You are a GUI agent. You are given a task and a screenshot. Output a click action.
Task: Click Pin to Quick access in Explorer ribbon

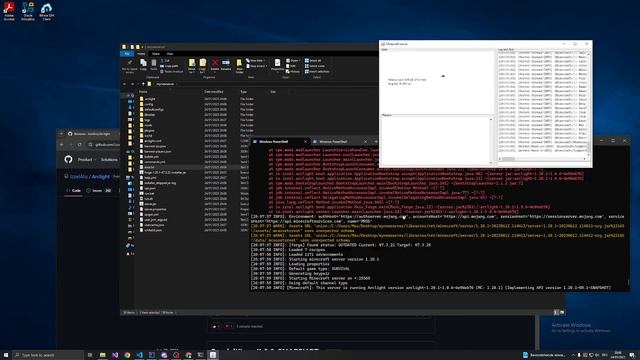click(129, 66)
